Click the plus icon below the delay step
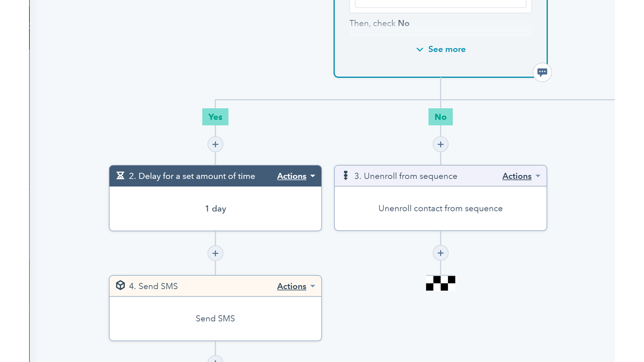 coord(215,253)
